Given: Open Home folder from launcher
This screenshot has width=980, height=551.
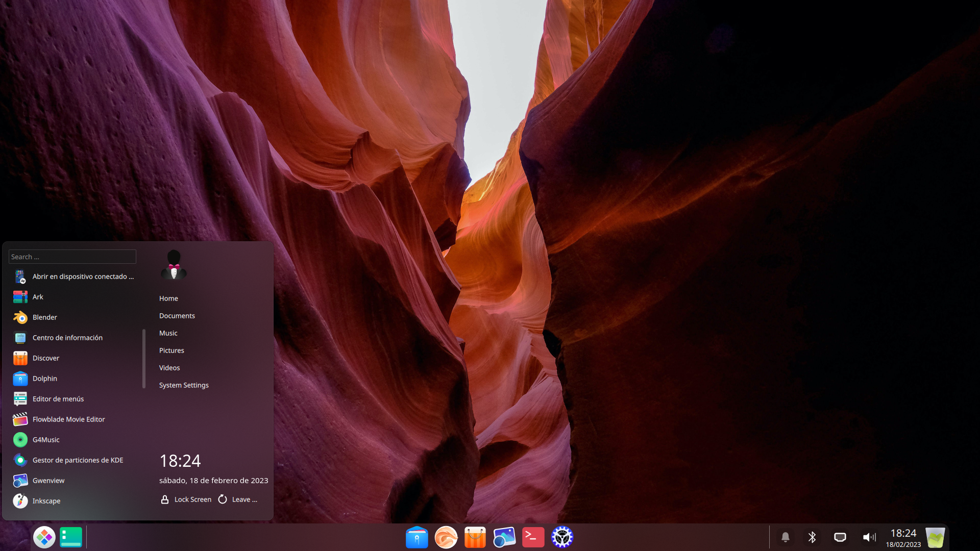Looking at the screenshot, I should click(x=168, y=298).
